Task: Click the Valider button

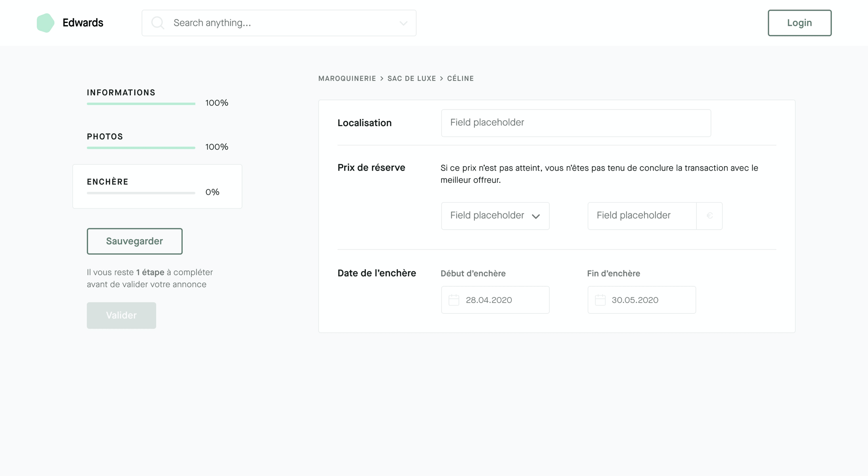Action: tap(121, 315)
